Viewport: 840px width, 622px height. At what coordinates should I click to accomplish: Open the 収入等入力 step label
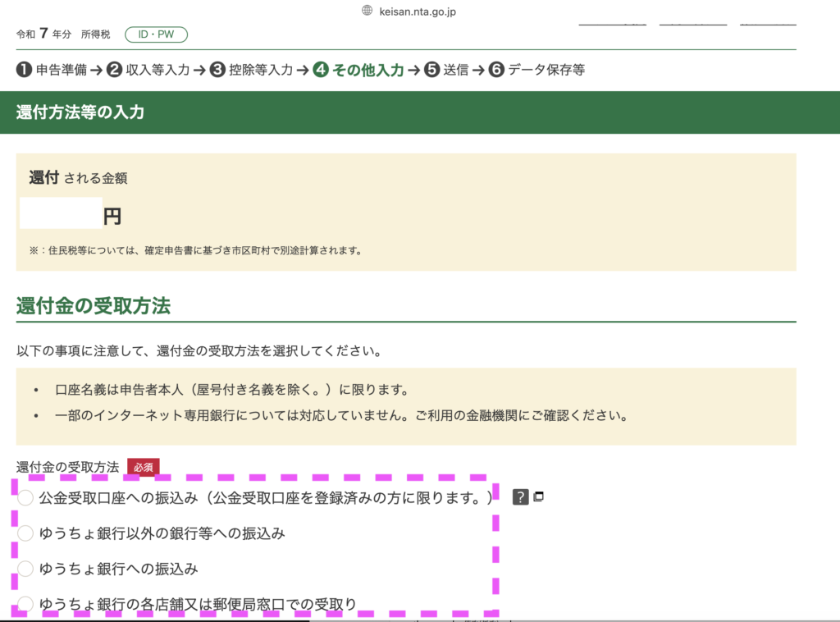click(x=157, y=70)
